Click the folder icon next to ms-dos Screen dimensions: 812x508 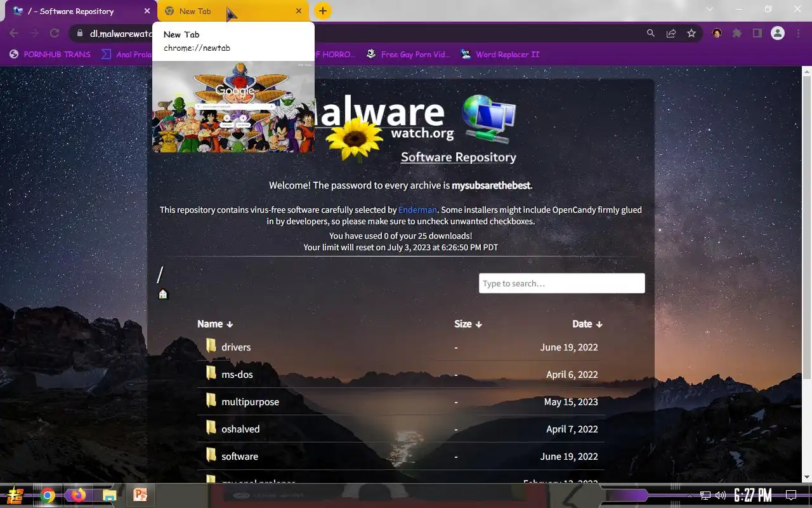[x=211, y=373]
